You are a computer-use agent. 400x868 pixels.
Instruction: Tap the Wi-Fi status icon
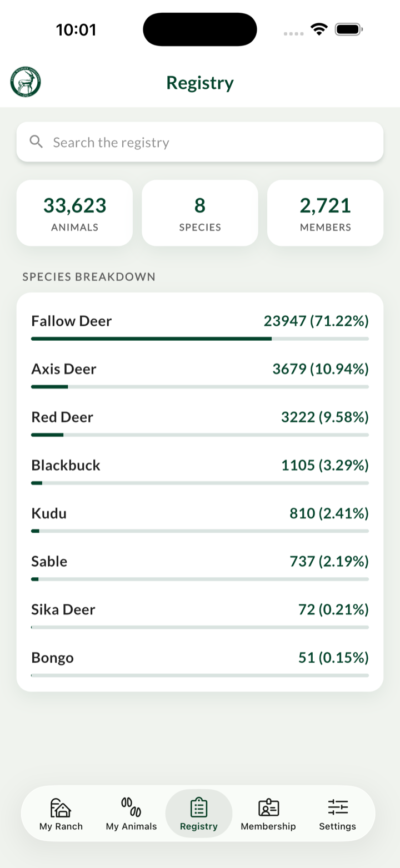pos(319,29)
